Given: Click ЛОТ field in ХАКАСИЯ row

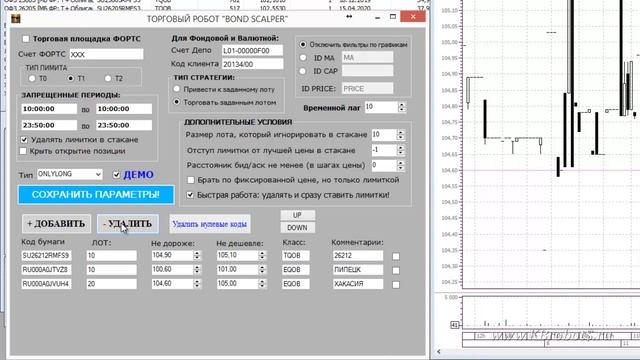Looking at the screenshot, I should (111, 284).
